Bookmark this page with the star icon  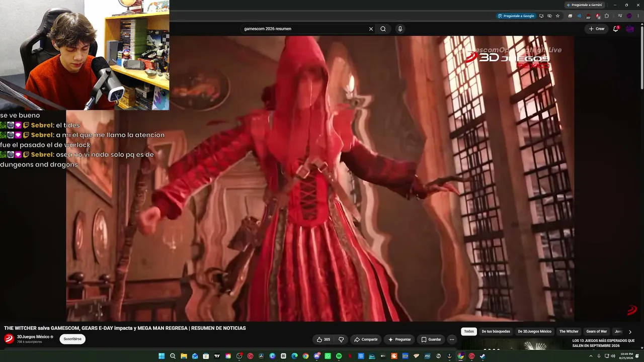tap(557, 16)
